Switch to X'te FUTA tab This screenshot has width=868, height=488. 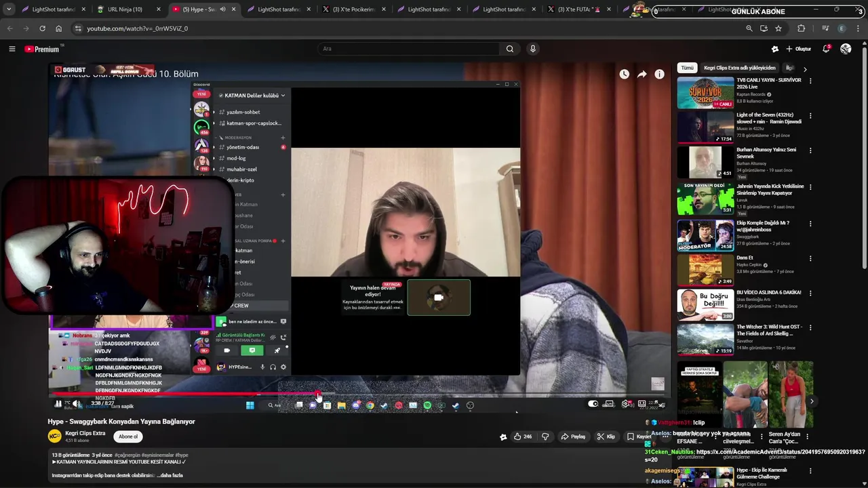coord(578,9)
